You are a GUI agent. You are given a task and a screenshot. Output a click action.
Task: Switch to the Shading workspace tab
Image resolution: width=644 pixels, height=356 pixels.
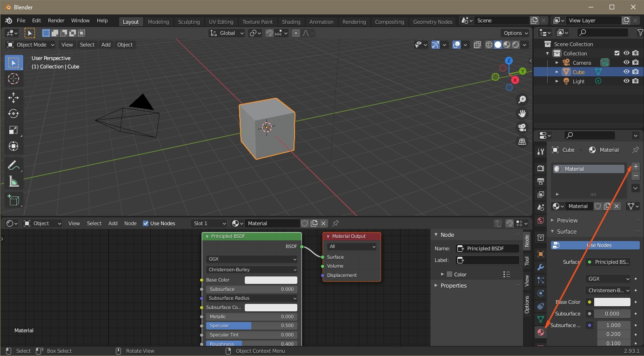[291, 21]
